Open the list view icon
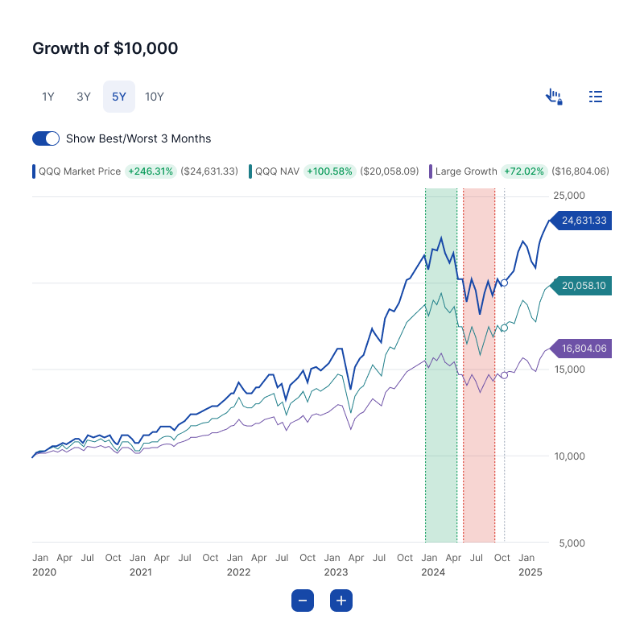Screen dimensions: 644x644 click(596, 97)
